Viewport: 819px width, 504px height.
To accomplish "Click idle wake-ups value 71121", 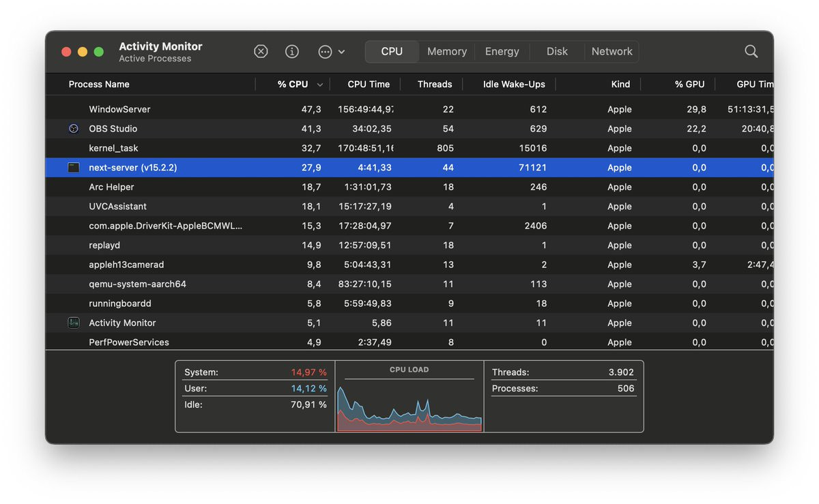I will coord(532,167).
